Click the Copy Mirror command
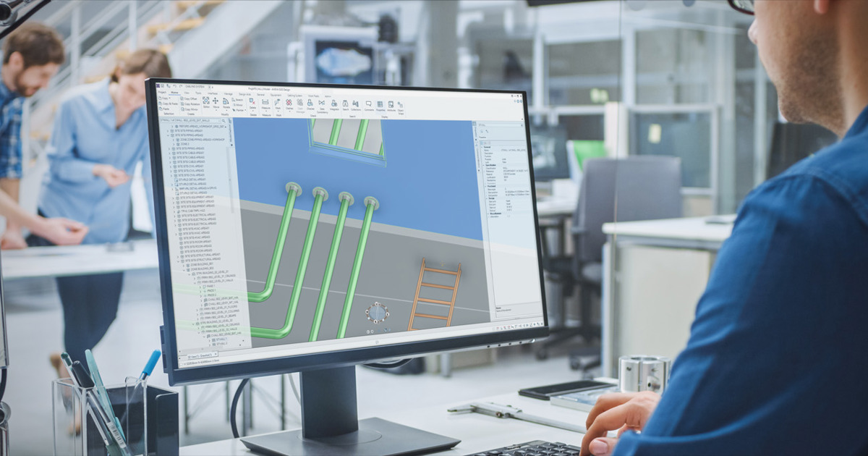This screenshot has height=456, width=868. tap(190, 109)
